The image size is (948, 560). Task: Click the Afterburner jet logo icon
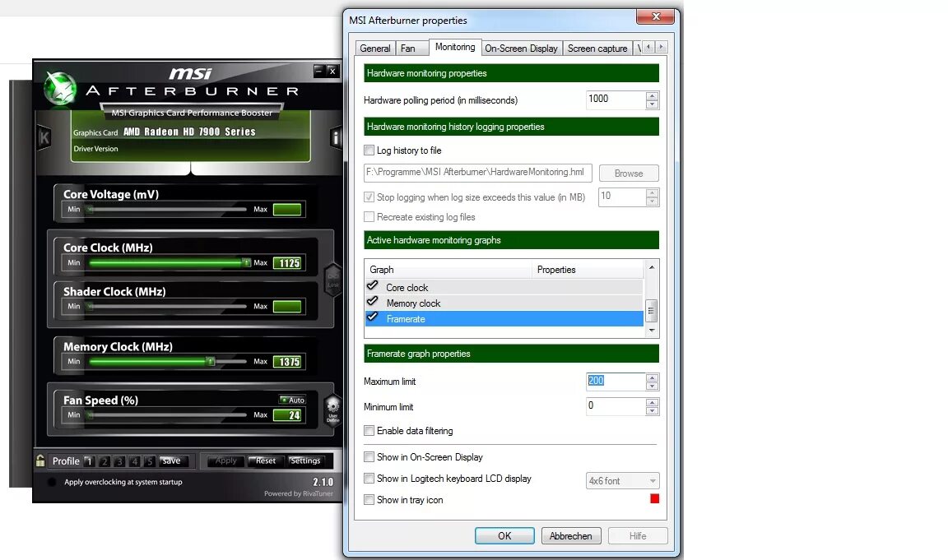pyautogui.click(x=60, y=88)
